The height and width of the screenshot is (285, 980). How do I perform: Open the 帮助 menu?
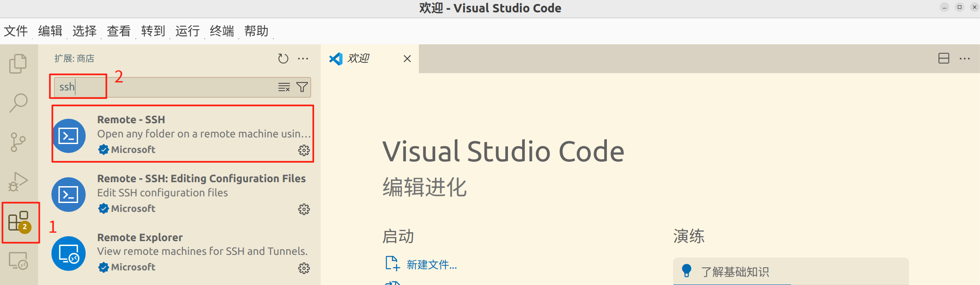point(256,31)
